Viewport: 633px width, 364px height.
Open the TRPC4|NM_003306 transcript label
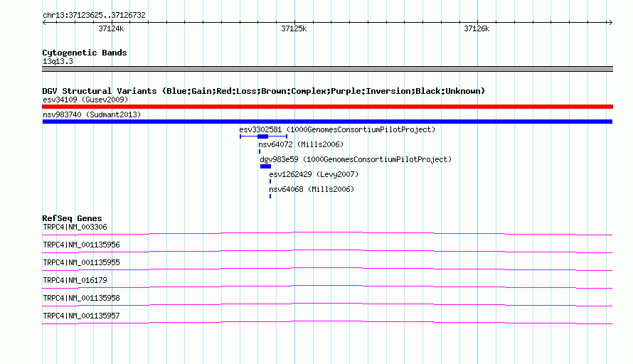(75, 227)
